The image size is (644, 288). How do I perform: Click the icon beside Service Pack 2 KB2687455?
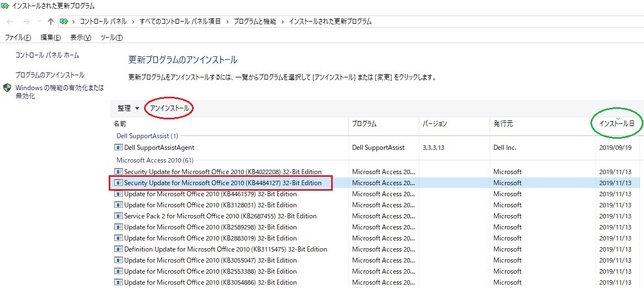tap(118, 216)
